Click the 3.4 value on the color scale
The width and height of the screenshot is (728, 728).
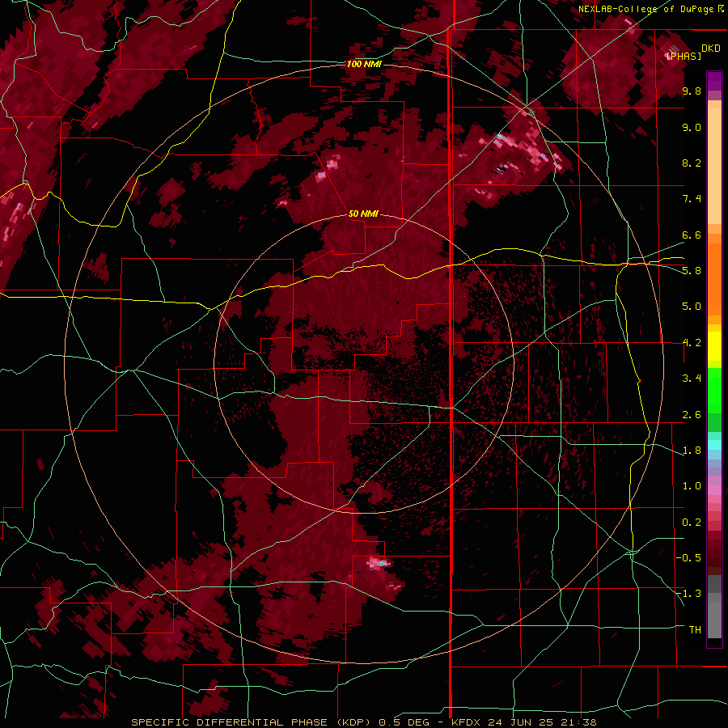coord(692,379)
